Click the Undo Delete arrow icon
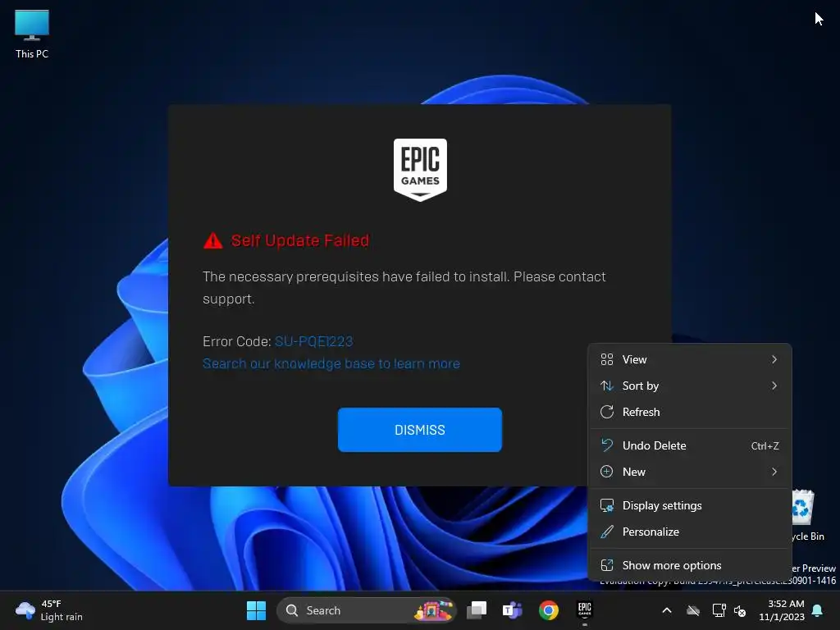840x630 pixels. pyautogui.click(x=606, y=445)
